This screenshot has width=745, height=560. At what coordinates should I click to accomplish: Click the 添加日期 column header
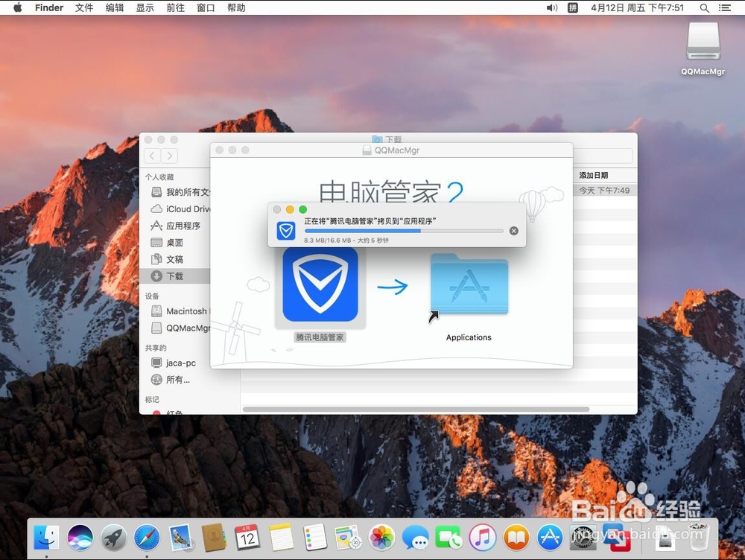tap(594, 175)
